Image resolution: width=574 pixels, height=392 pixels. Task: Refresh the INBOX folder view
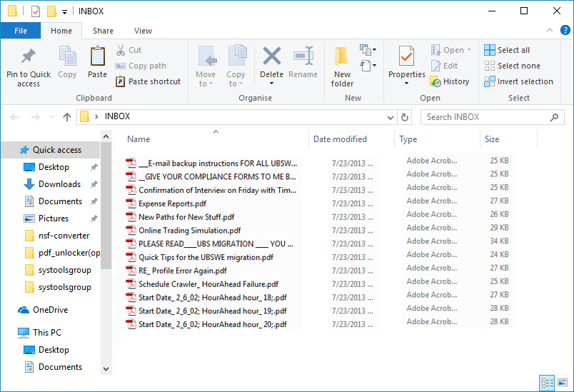(x=405, y=117)
